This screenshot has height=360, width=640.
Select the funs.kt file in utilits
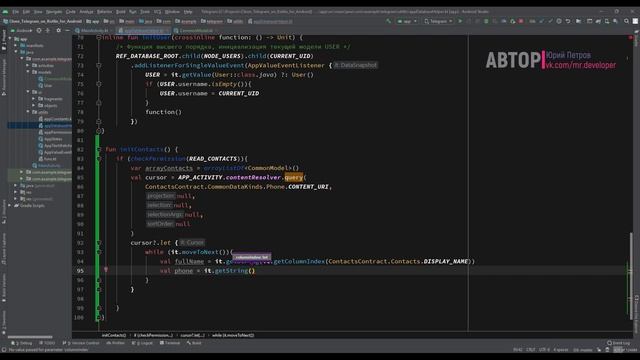tap(47, 159)
